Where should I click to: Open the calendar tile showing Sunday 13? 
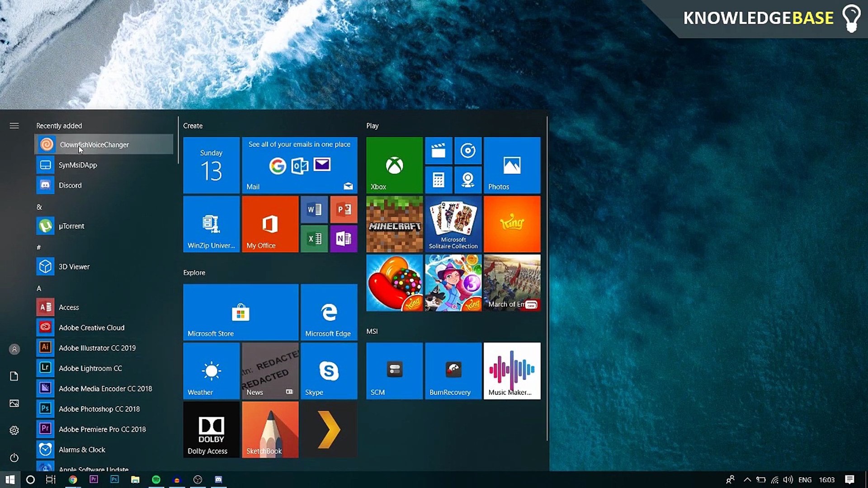[211, 165]
